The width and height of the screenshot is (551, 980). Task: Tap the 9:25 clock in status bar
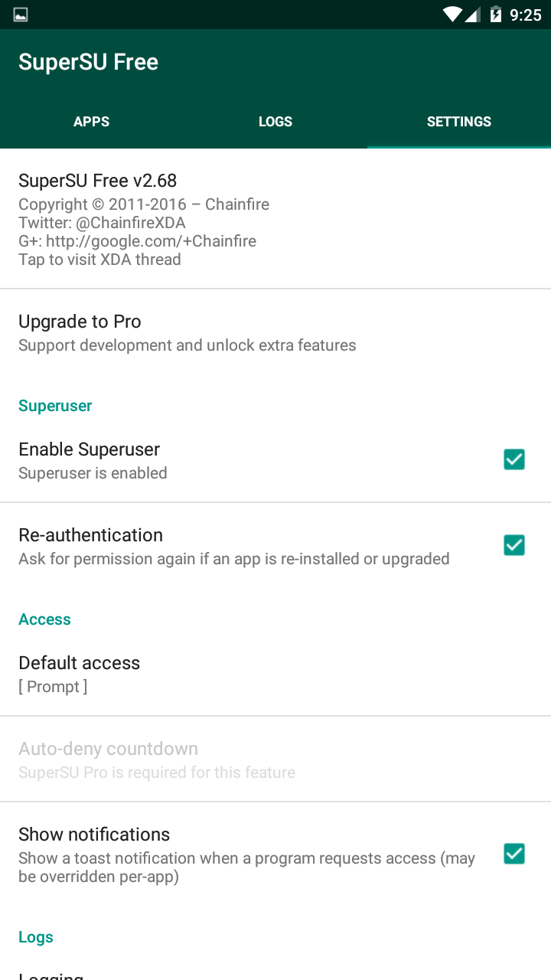(526, 15)
